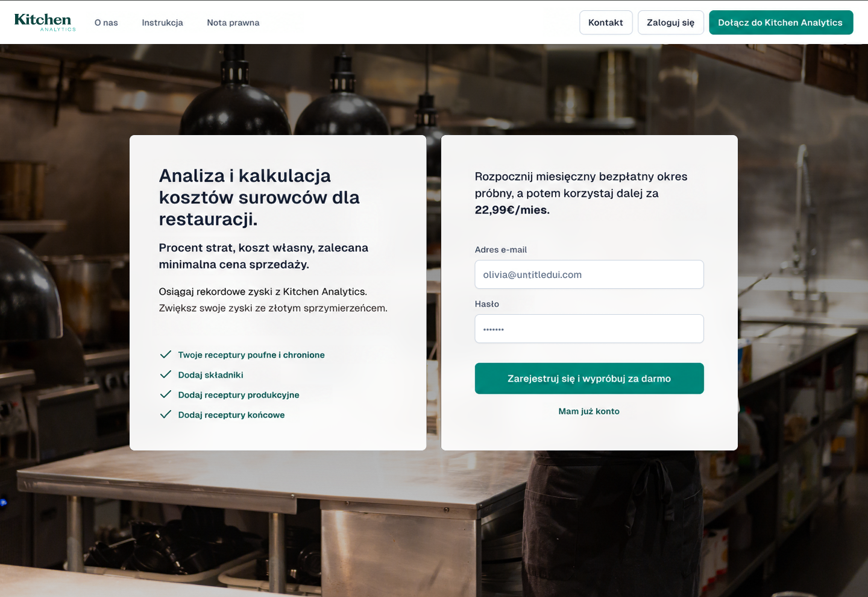
Task: Click the Zaloguj się button
Action: pos(670,22)
